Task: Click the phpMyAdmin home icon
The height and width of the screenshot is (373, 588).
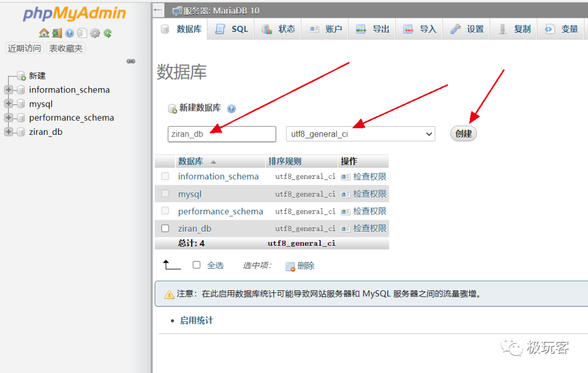Action: 44,33
